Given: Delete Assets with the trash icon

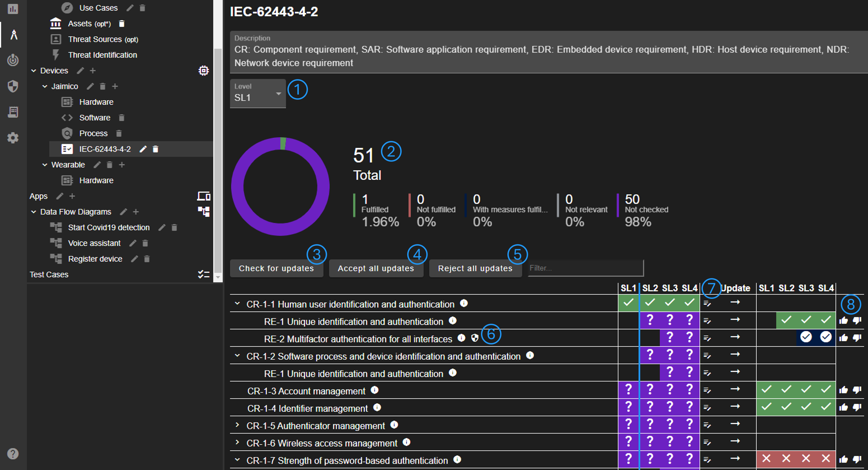Looking at the screenshot, I should click(x=122, y=24).
